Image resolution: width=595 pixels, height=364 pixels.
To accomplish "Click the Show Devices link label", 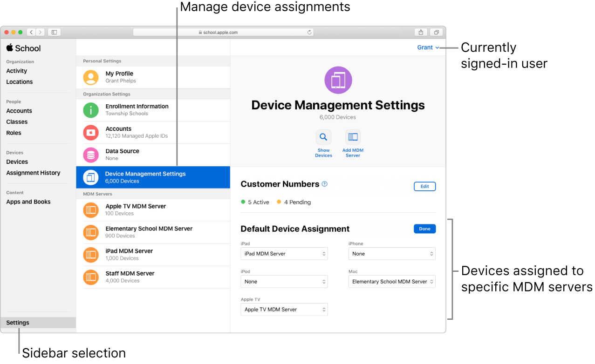I will pos(323,153).
